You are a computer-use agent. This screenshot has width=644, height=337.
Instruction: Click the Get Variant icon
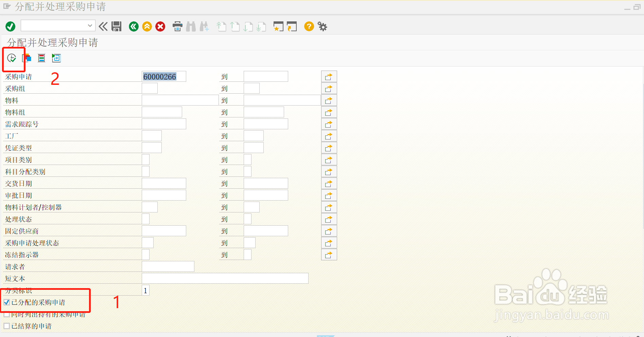27,58
